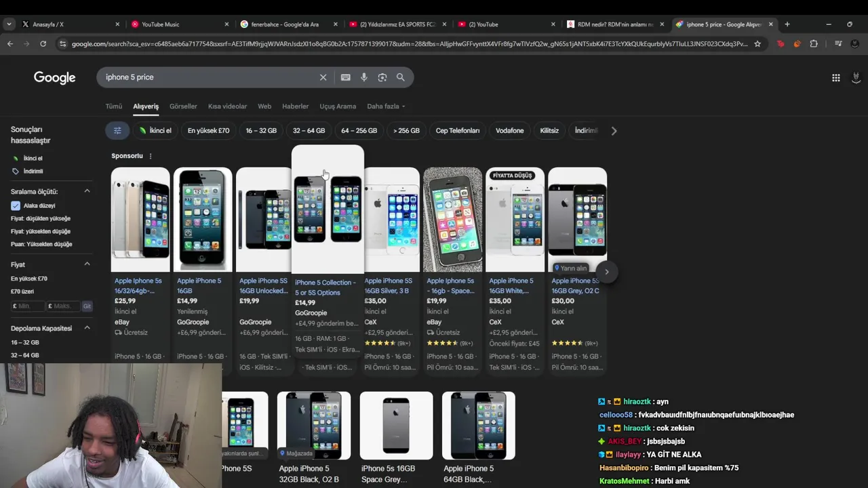This screenshot has height=488, width=868.
Task: Open the filter settings tune icon chip
Action: tap(117, 131)
